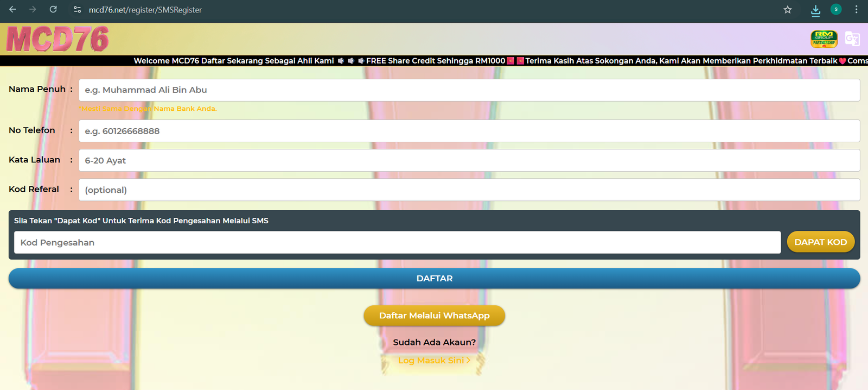Click the translate language icon
This screenshot has height=390, width=868.
click(x=852, y=39)
